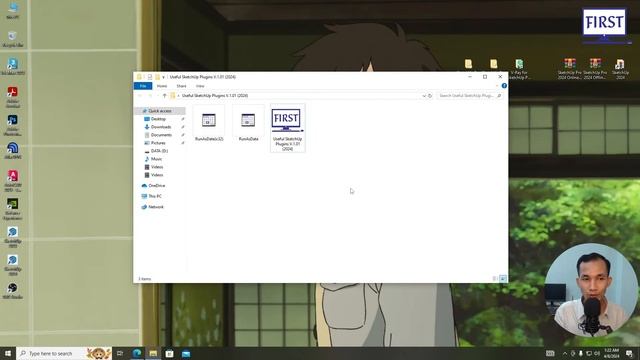The height and width of the screenshot is (360, 640).
Task: Open Task View on the taskbar
Action: 120,353
